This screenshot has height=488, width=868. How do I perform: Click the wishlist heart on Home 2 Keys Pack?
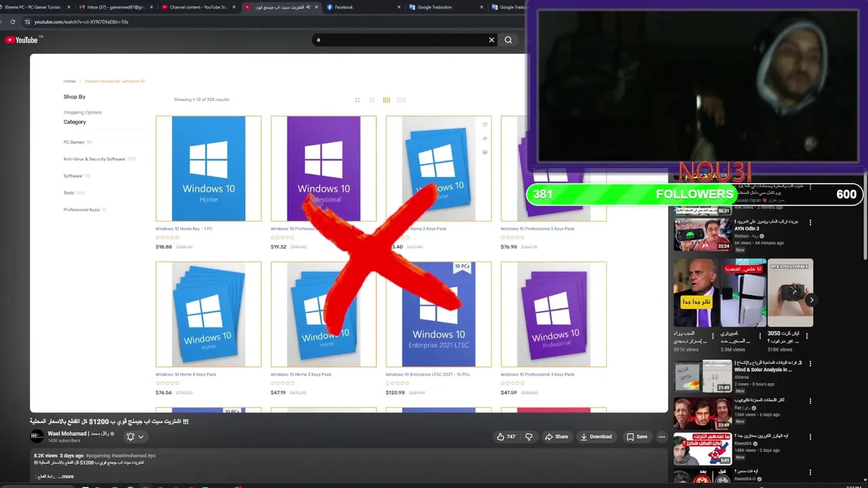485,125
